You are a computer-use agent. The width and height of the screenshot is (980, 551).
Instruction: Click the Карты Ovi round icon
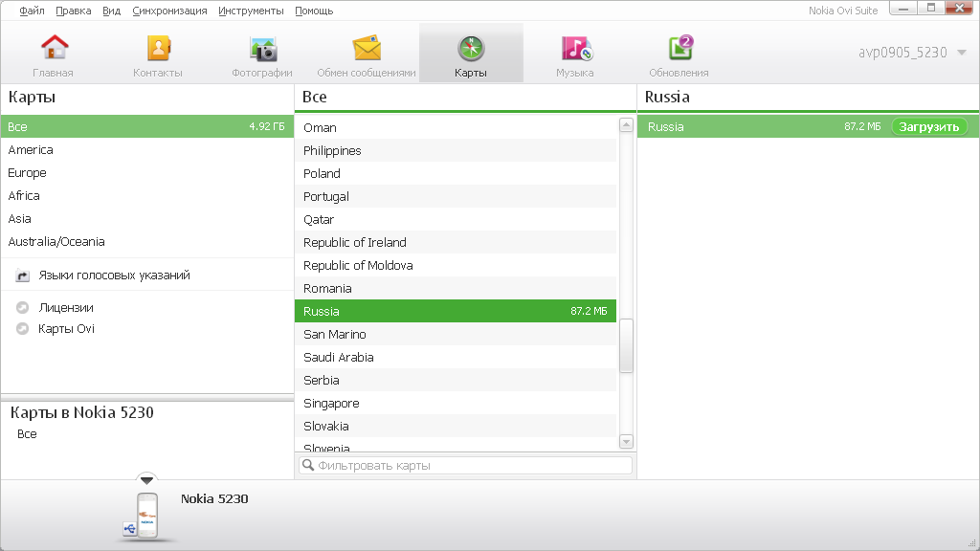click(23, 329)
